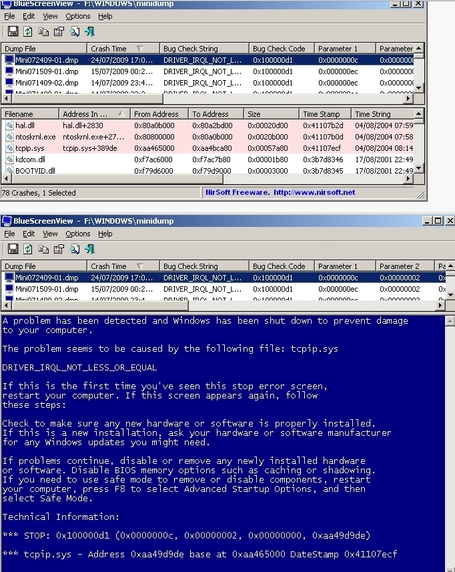Sort drivers by Address In column header

click(x=94, y=114)
